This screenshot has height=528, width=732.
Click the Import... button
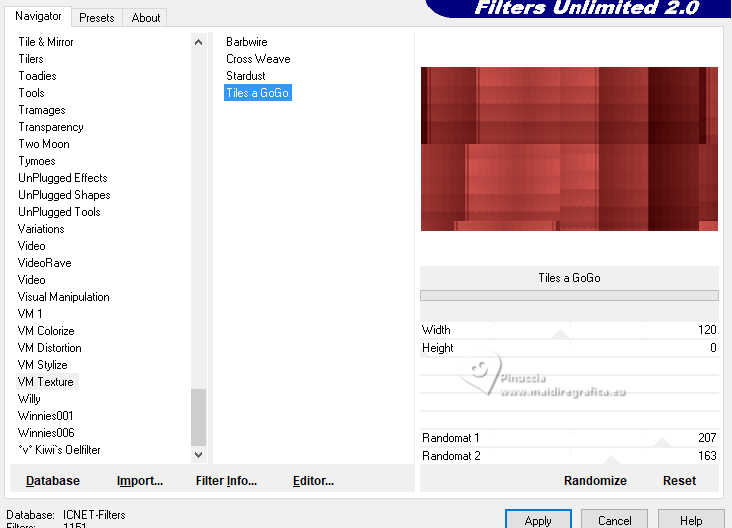click(140, 481)
